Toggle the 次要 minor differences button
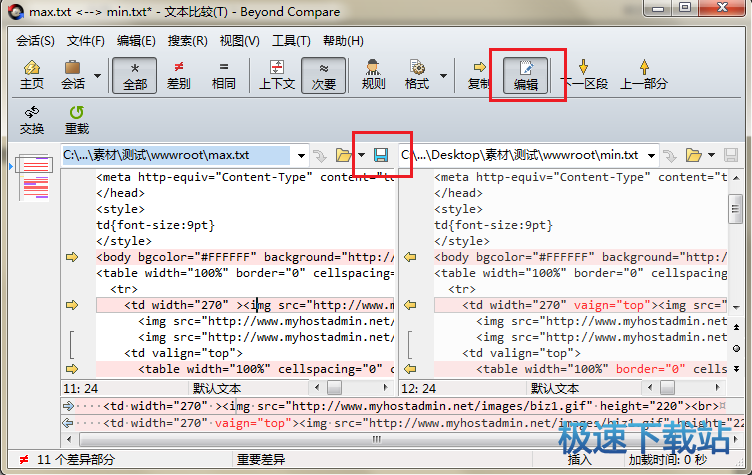The image size is (752, 475). tap(324, 75)
